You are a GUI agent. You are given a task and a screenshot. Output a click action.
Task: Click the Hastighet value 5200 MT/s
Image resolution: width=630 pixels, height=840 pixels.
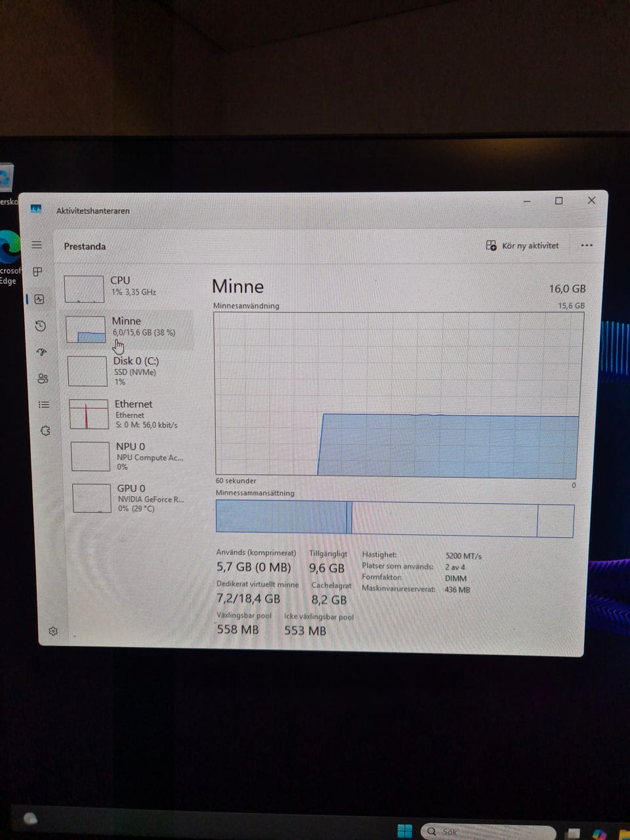[x=463, y=556]
